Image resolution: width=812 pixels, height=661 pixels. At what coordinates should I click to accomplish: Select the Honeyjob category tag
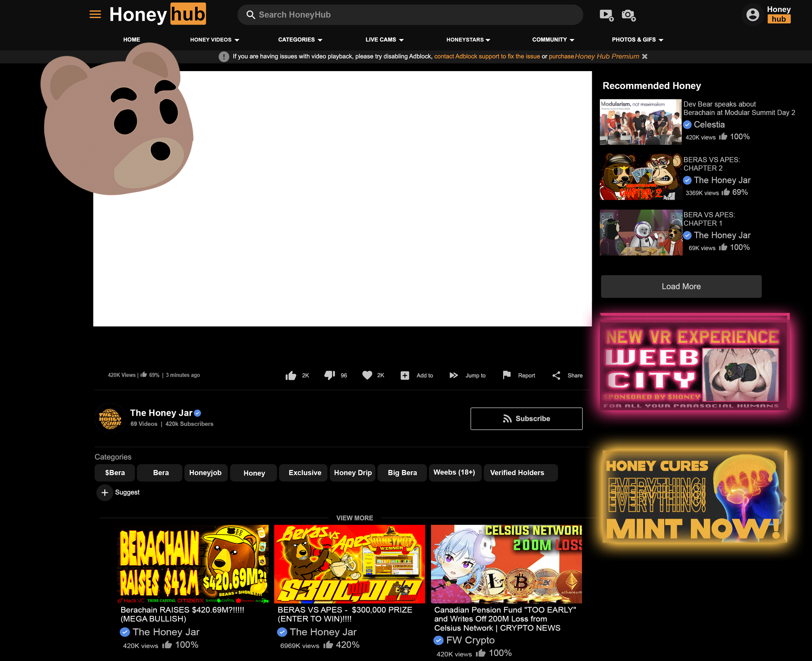click(205, 473)
